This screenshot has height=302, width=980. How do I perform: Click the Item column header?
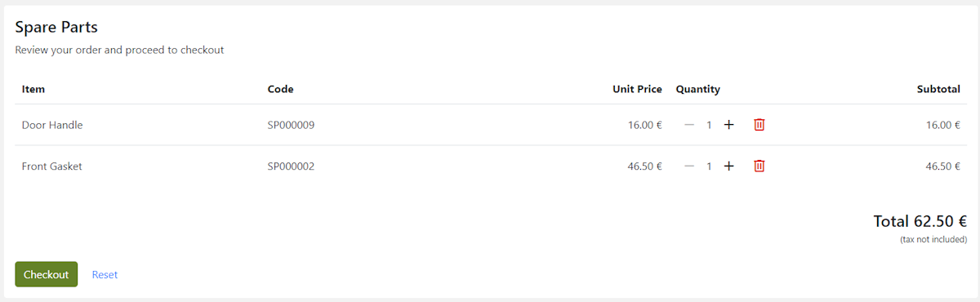click(33, 89)
